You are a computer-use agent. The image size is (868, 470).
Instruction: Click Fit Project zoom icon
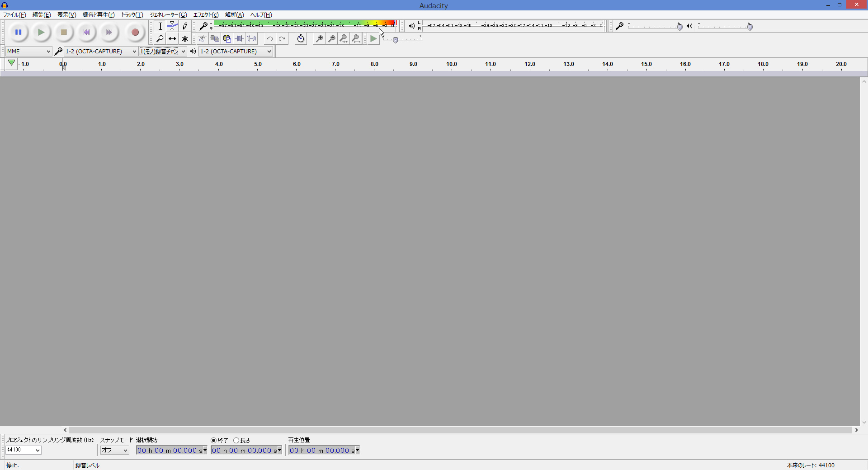[x=356, y=38]
